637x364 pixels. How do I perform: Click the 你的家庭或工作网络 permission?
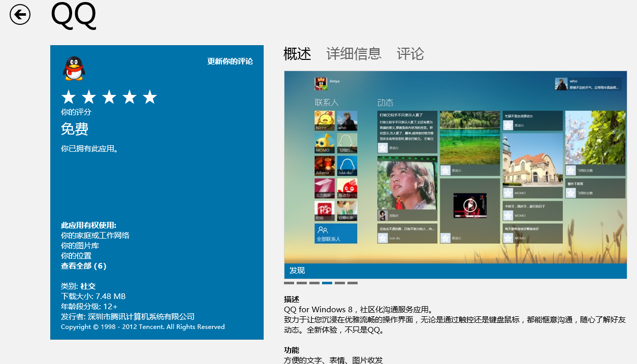[x=95, y=236]
